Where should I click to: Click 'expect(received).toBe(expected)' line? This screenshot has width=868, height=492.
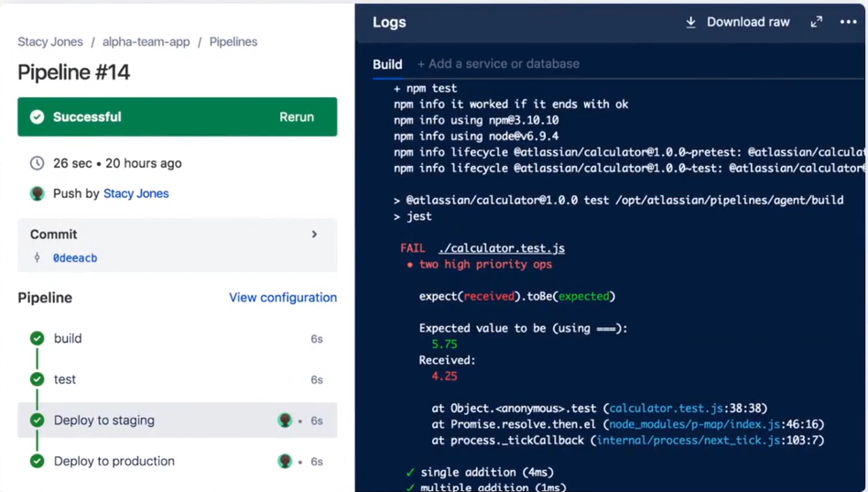(517, 297)
